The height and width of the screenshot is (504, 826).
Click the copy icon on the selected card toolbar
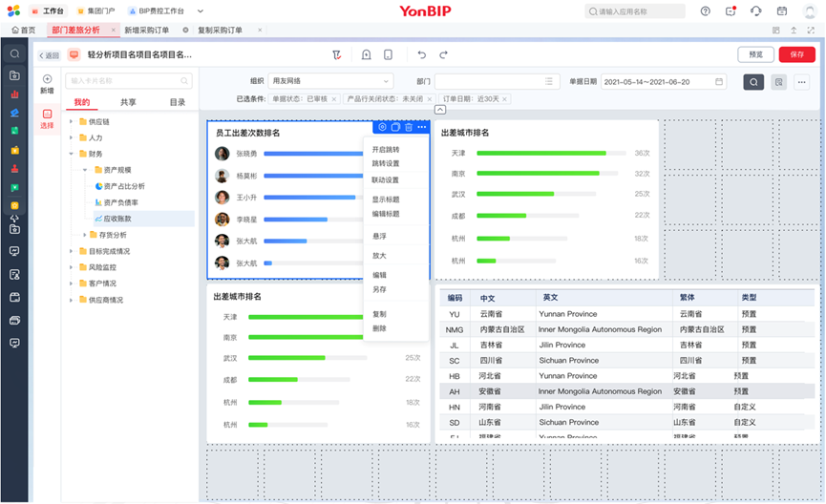click(395, 127)
